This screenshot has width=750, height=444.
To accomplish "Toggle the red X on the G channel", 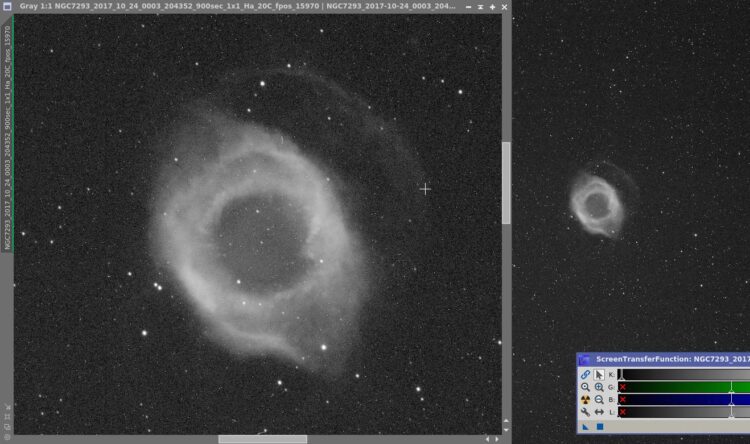I will tap(622, 387).
